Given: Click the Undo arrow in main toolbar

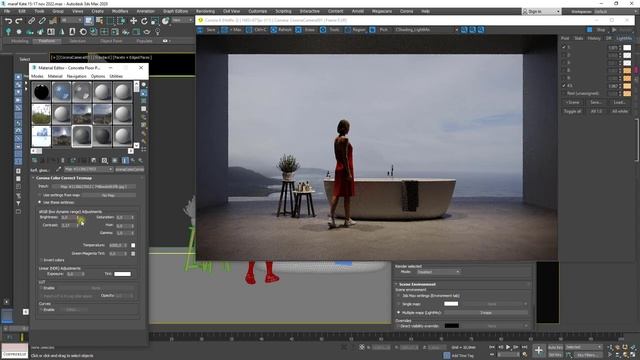Looking at the screenshot, I should point(8,21).
